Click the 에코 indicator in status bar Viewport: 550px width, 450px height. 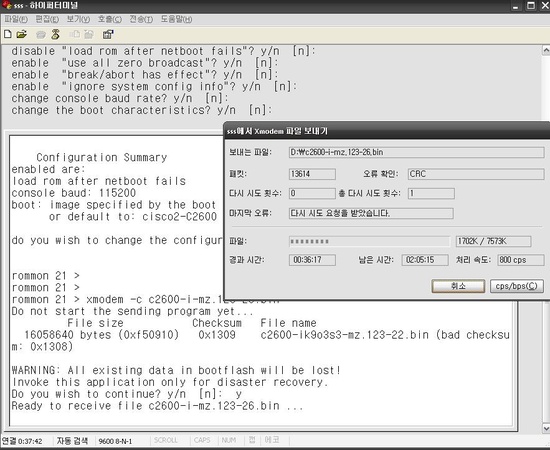272,440
